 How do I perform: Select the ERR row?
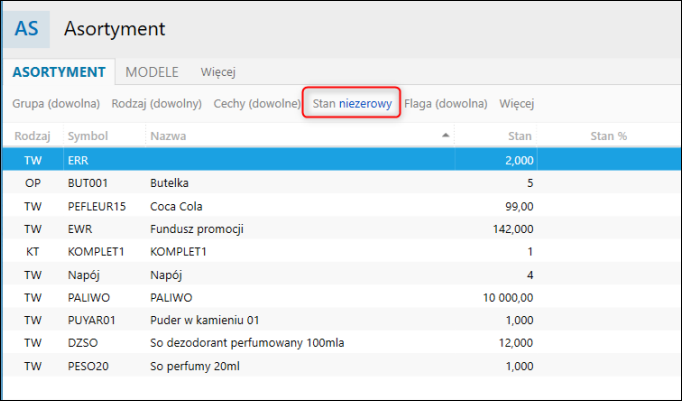pyautogui.click(x=342, y=160)
